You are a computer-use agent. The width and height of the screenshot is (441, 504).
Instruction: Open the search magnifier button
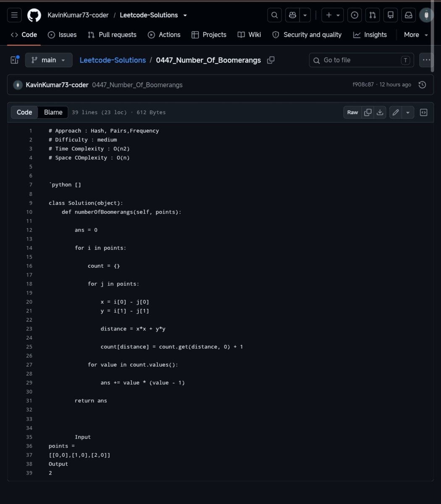(275, 15)
